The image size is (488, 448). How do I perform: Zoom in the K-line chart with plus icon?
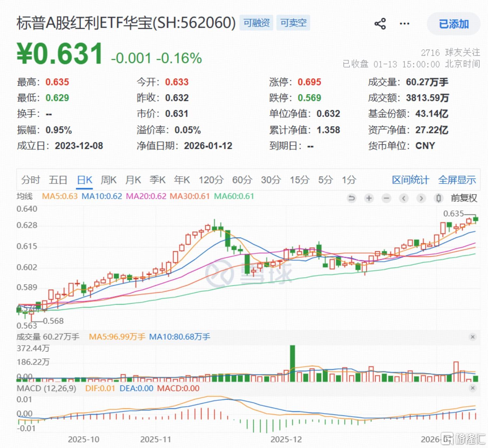369,198
